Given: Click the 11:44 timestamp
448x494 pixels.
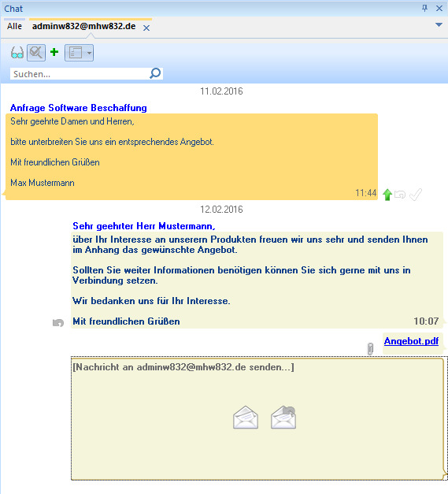Looking at the screenshot, I should [x=366, y=193].
